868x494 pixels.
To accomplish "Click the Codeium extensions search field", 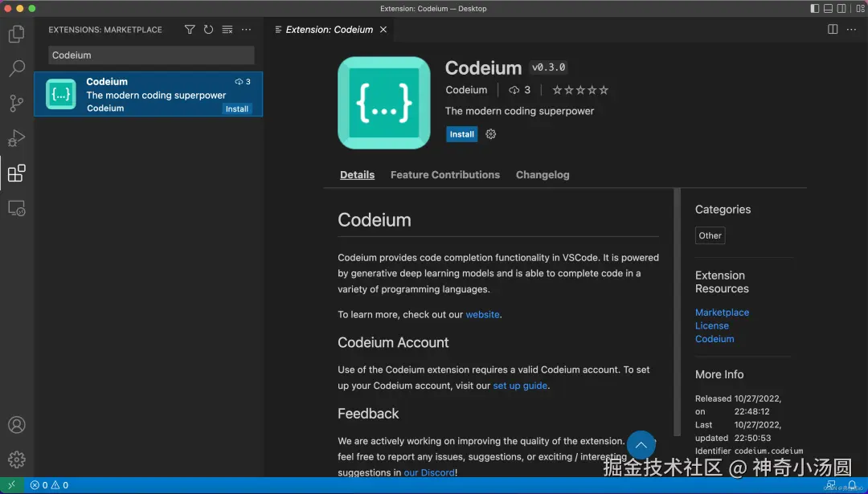I will click(x=151, y=55).
